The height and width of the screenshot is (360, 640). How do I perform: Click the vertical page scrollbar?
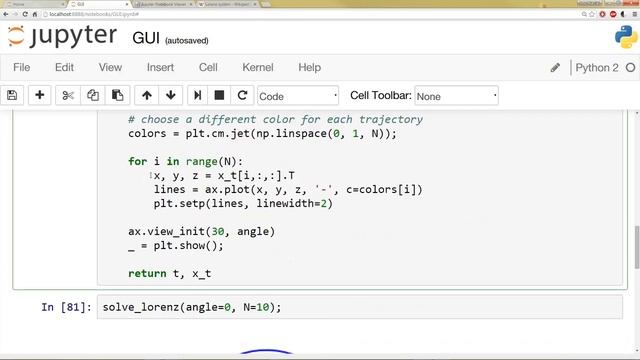pos(637,247)
